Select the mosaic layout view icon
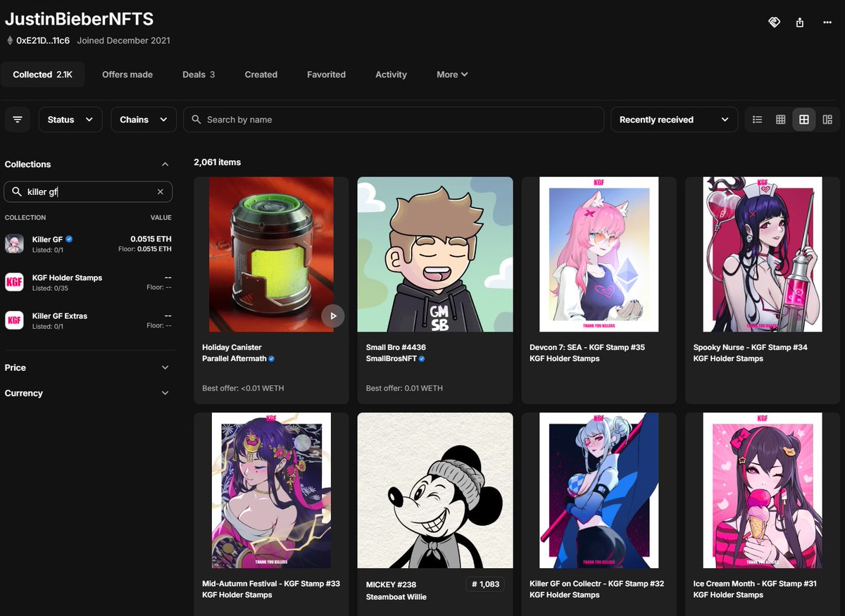The width and height of the screenshot is (845, 616). click(827, 120)
